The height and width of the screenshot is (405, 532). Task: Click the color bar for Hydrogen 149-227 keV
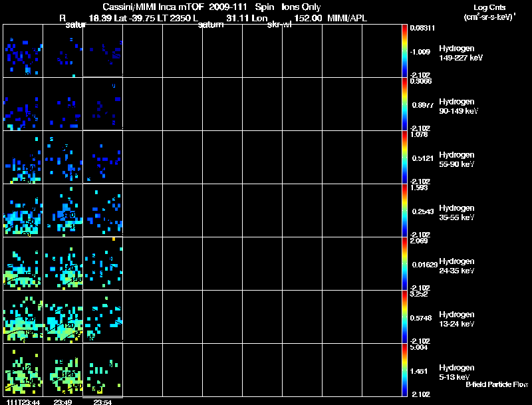tap(404, 51)
